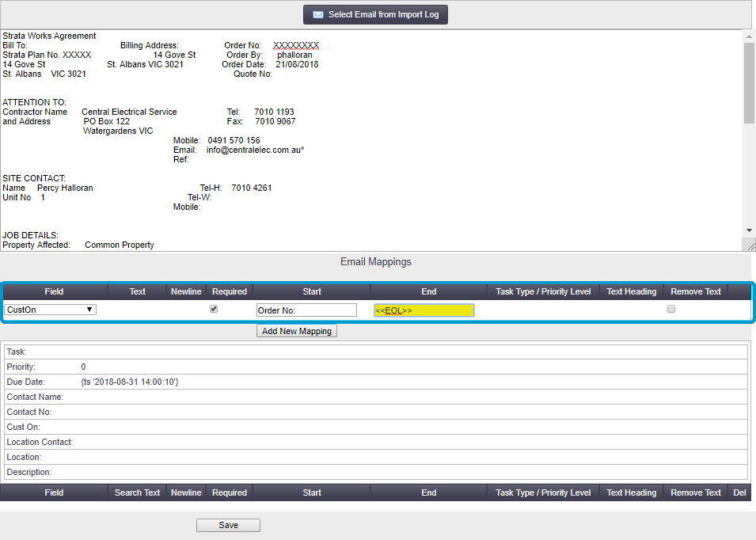Image resolution: width=756 pixels, height=540 pixels.
Task: Click the Add New Mapping button
Action: point(297,331)
